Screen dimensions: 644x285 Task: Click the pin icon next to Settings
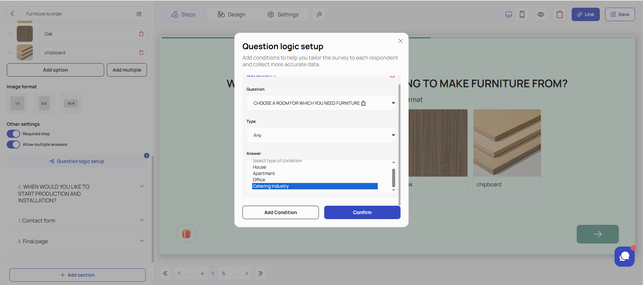click(x=319, y=14)
